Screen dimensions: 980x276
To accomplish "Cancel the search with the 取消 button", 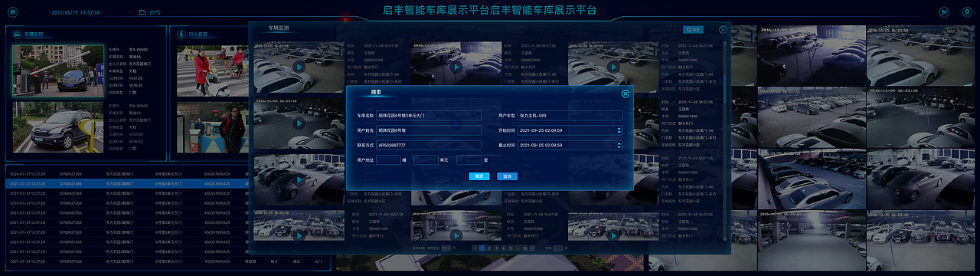I will click(507, 176).
